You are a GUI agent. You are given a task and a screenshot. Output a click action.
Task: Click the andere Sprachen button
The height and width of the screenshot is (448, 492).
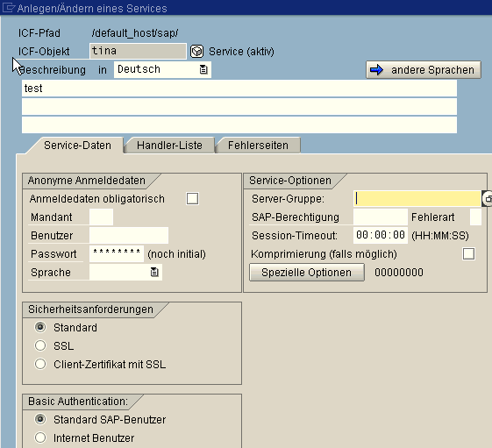click(x=424, y=69)
